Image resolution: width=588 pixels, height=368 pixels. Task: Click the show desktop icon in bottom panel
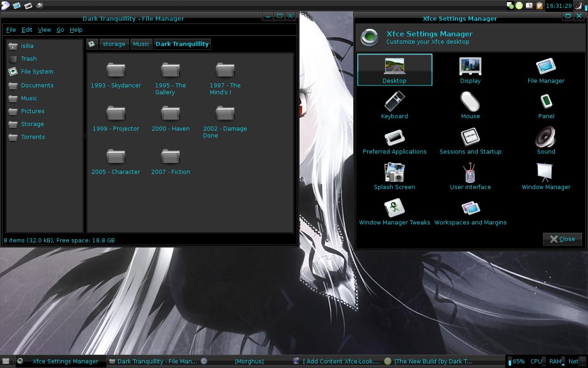point(6,361)
